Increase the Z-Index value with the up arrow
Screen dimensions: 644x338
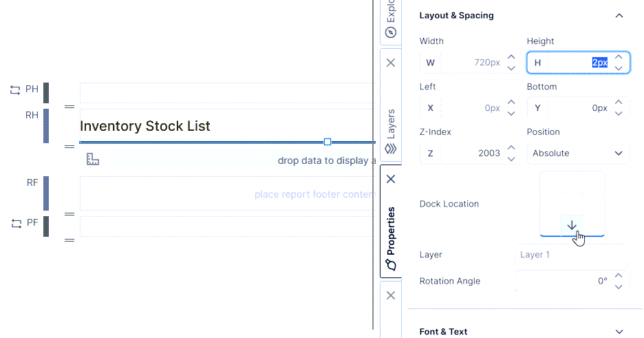pos(511,148)
